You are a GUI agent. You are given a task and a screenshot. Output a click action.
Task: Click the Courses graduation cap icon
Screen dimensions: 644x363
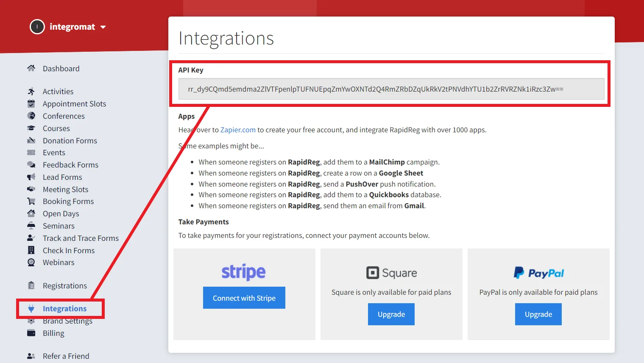click(31, 128)
